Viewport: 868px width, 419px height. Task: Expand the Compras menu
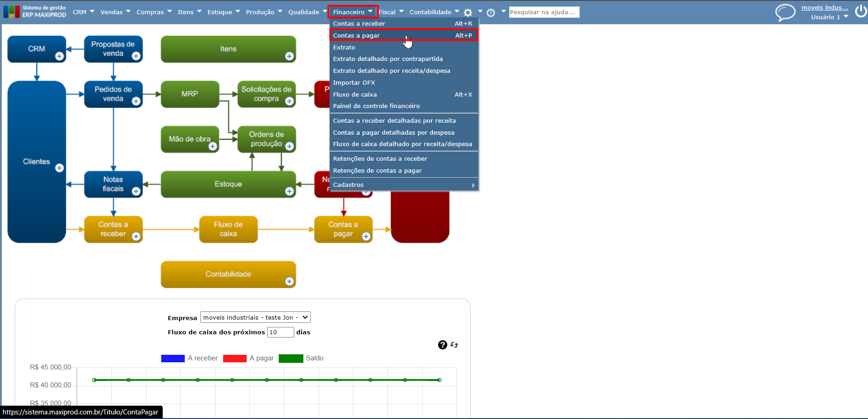[154, 12]
